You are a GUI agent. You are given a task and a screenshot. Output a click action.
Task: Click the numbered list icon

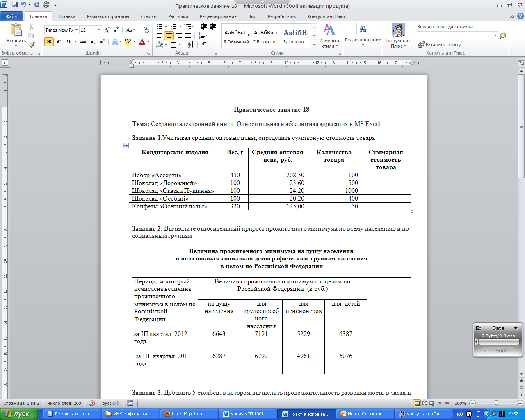click(x=173, y=27)
